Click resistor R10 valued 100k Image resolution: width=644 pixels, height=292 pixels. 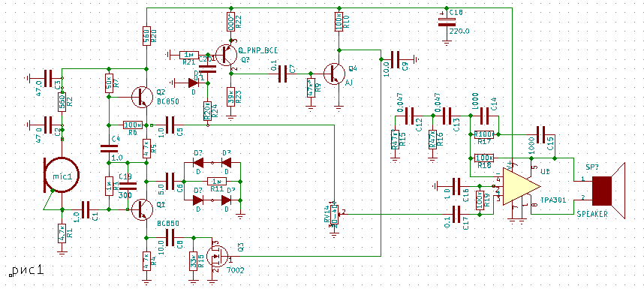339,24
